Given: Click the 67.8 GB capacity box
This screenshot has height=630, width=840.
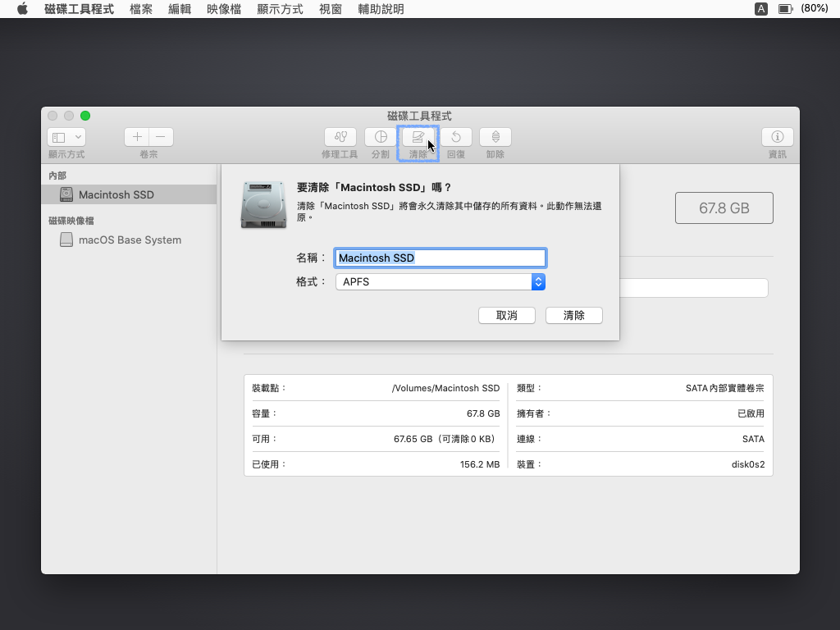Looking at the screenshot, I should click(x=724, y=208).
